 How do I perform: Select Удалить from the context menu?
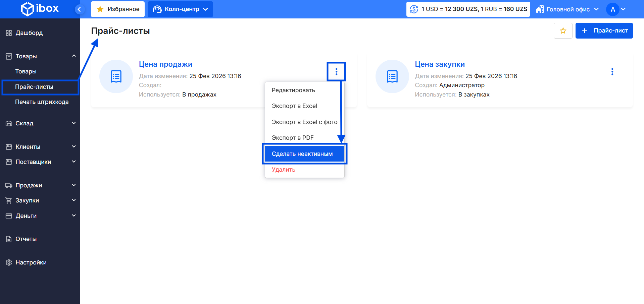(284, 170)
